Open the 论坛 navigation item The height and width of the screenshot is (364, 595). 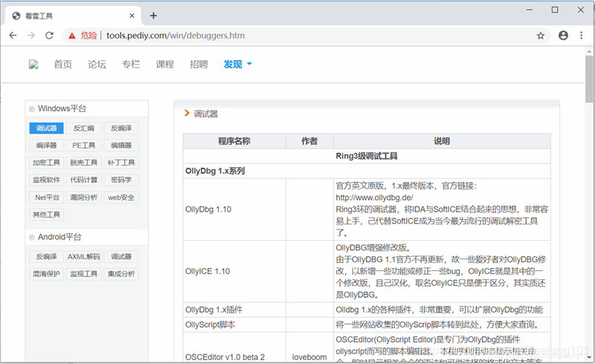pyautogui.click(x=97, y=64)
